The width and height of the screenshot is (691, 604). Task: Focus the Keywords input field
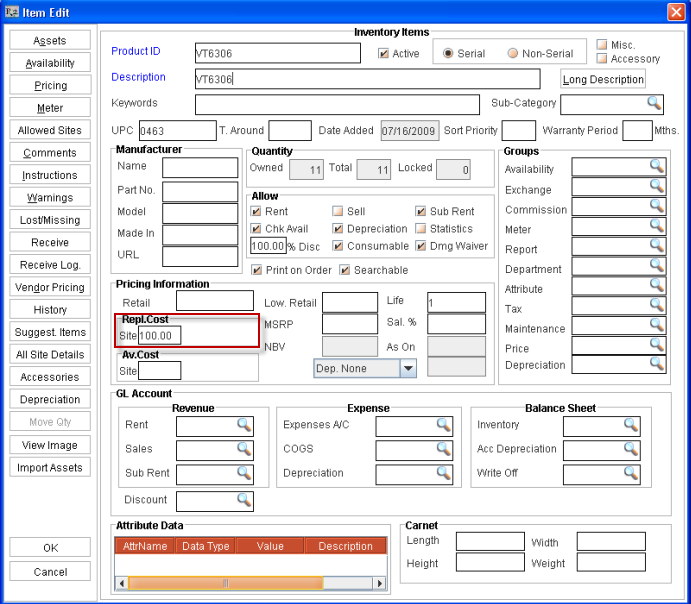point(337,105)
